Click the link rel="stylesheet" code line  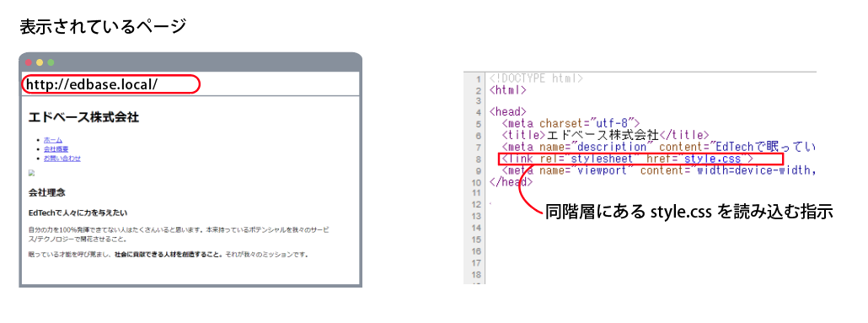[x=628, y=159]
